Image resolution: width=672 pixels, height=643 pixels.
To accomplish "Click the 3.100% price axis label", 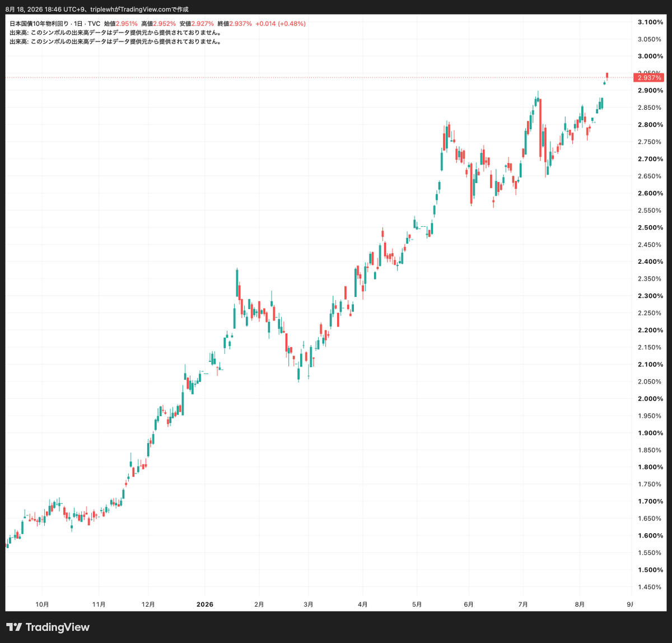I will [650, 22].
